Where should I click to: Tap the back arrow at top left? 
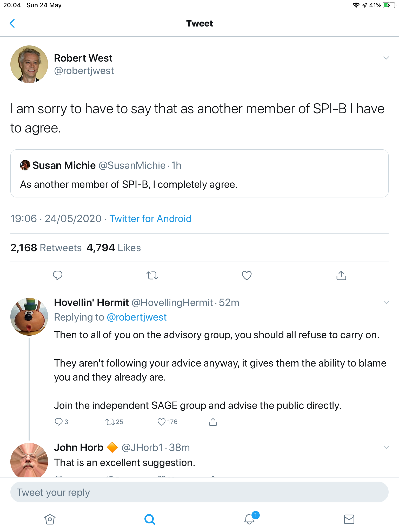click(x=12, y=23)
